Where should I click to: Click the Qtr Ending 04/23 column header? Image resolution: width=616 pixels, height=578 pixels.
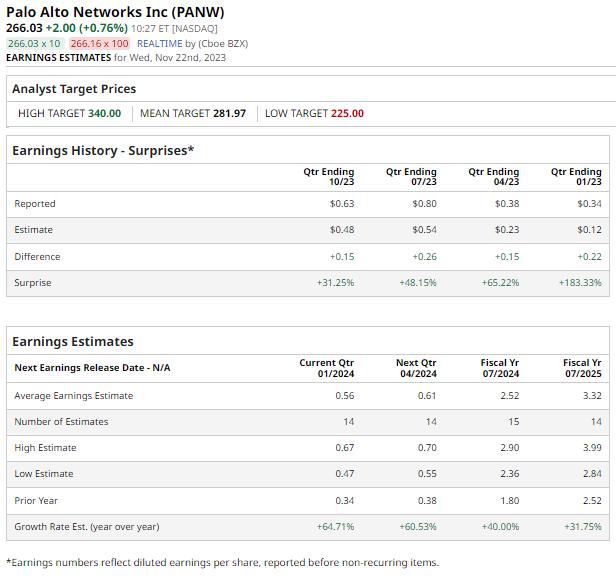(x=494, y=177)
